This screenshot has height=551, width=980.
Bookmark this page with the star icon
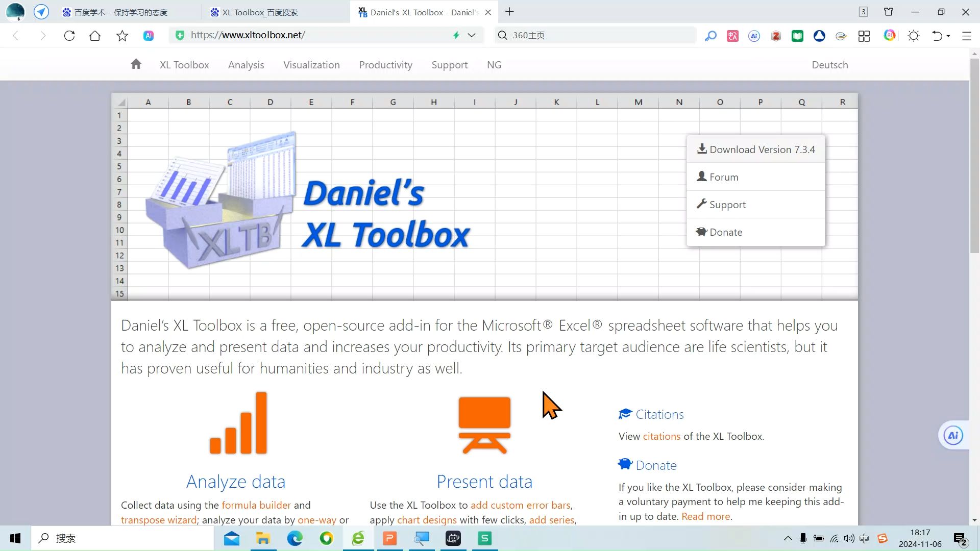(x=122, y=36)
